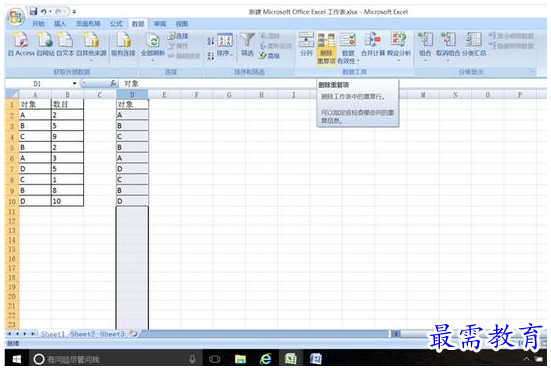Open the Office button menu
The width and height of the screenshot is (551, 368).
[15, 17]
